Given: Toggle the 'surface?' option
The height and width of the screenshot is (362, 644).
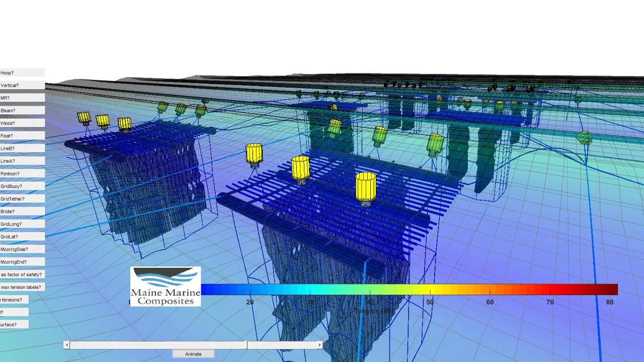Looking at the screenshot, I should click(x=14, y=324).
